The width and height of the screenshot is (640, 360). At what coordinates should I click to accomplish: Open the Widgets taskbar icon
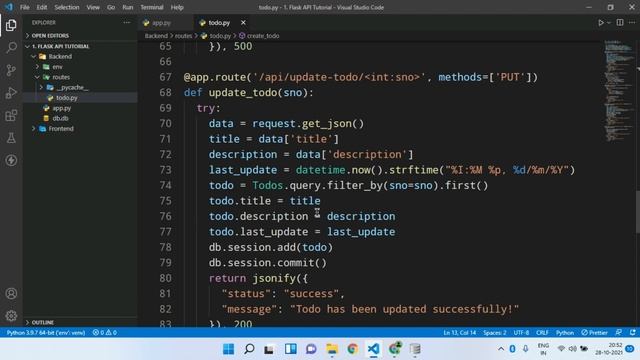tap(291, 349)
